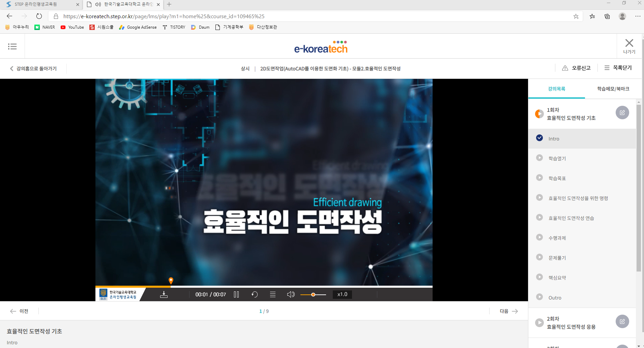Change playback speed x1.0

click(342, 294)
